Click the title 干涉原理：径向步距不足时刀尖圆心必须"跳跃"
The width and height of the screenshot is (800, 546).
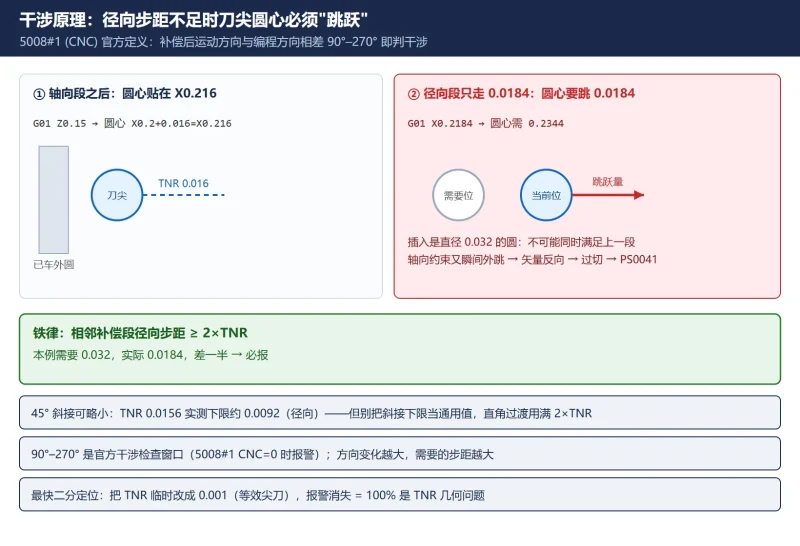194,20
